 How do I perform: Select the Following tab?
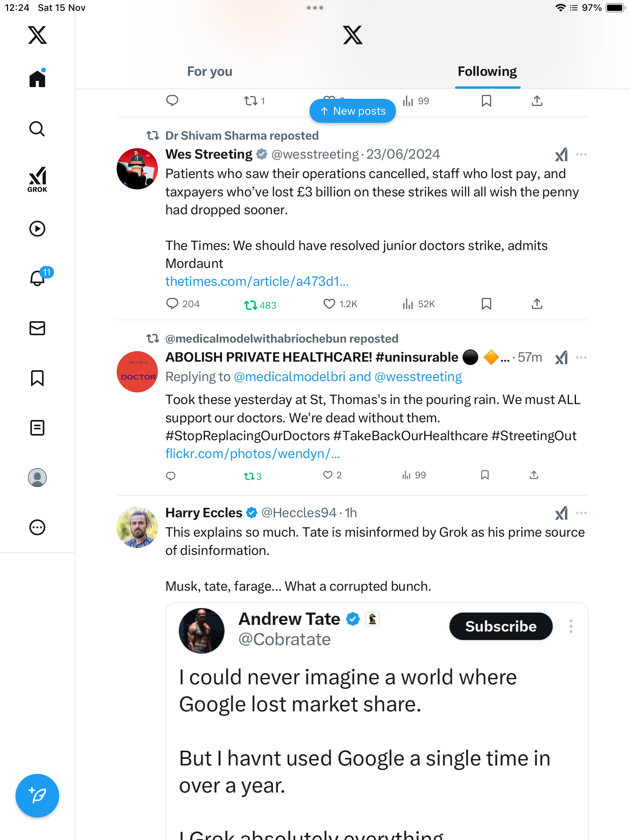pyautogui.click(x=487, y=72)
